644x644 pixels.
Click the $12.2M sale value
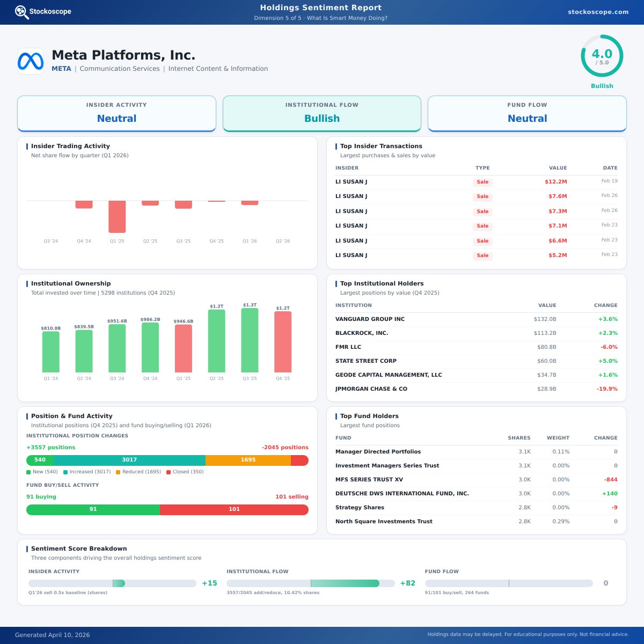click(555, 182)
